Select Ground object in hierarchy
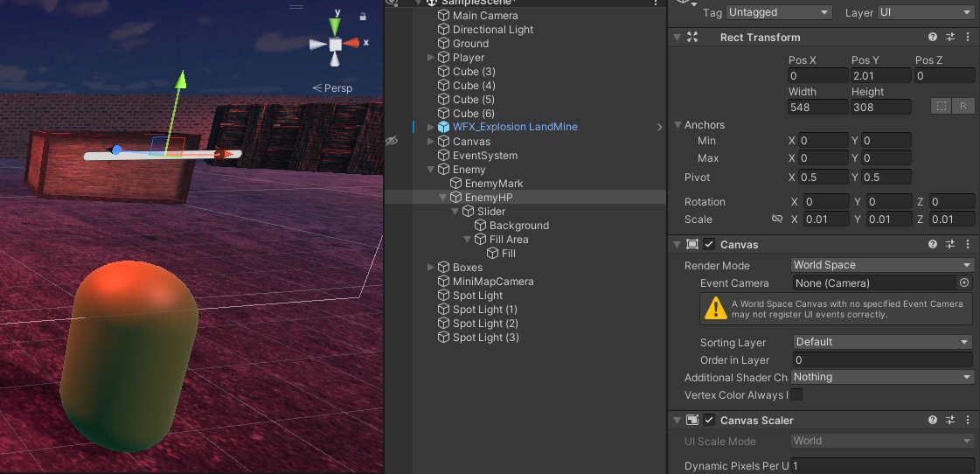Image resolution: width=980 pixels, height=474 pixels. click(470, 43)
